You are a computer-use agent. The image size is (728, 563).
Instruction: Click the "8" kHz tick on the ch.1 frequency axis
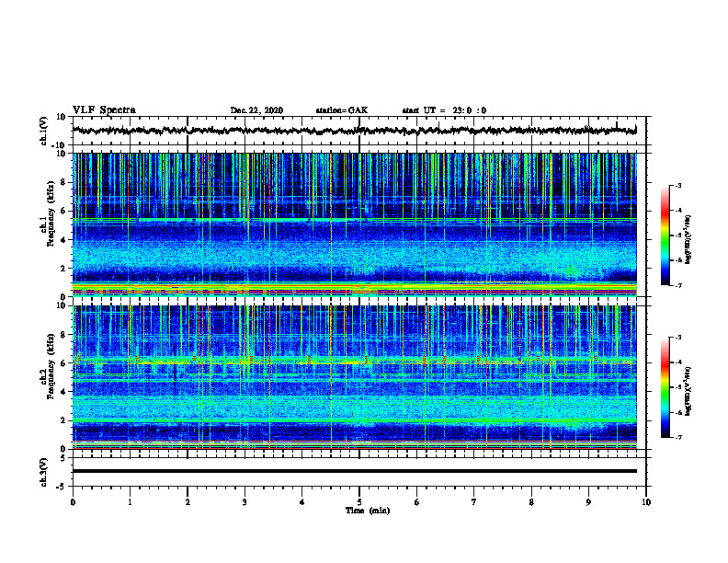pyautogui.click(x=64, y=182)
